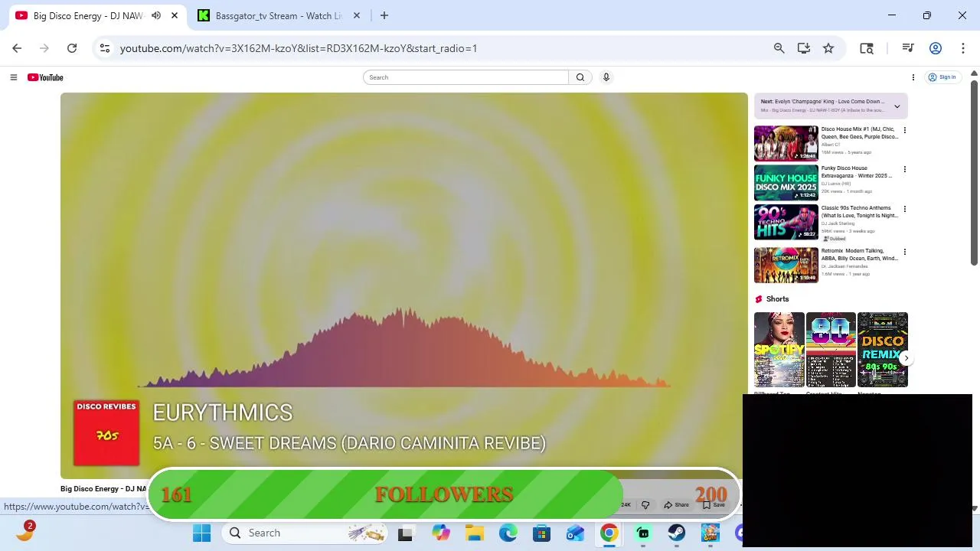Close the Bassgator_tv Stream tab
Viewport: 980px width, 551px height.
[356, 15]
